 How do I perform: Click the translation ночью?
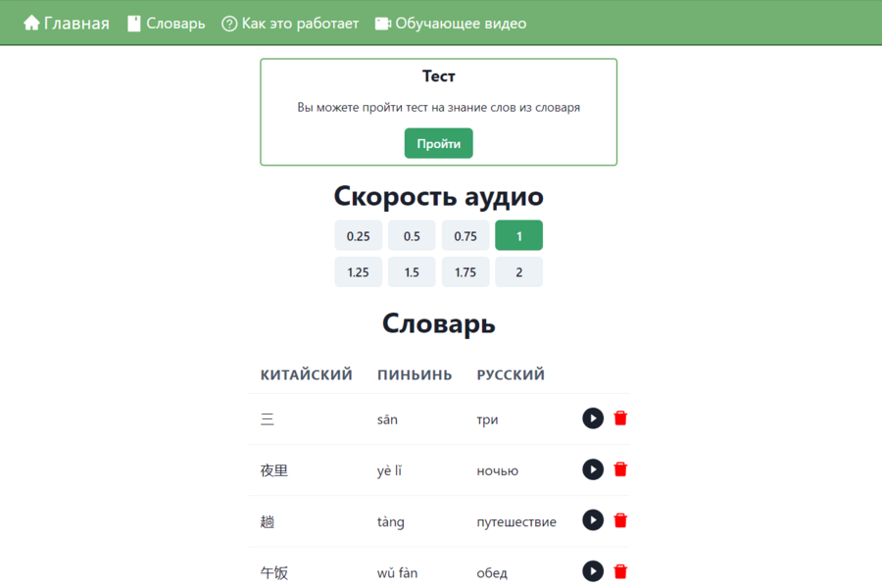[x=498, y=471]
